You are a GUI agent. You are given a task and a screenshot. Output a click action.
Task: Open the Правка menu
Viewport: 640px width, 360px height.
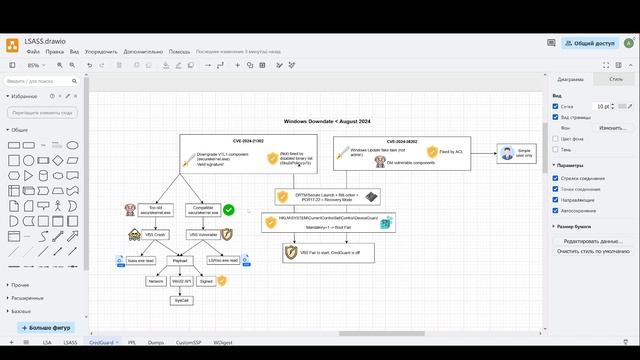(54, 52)
